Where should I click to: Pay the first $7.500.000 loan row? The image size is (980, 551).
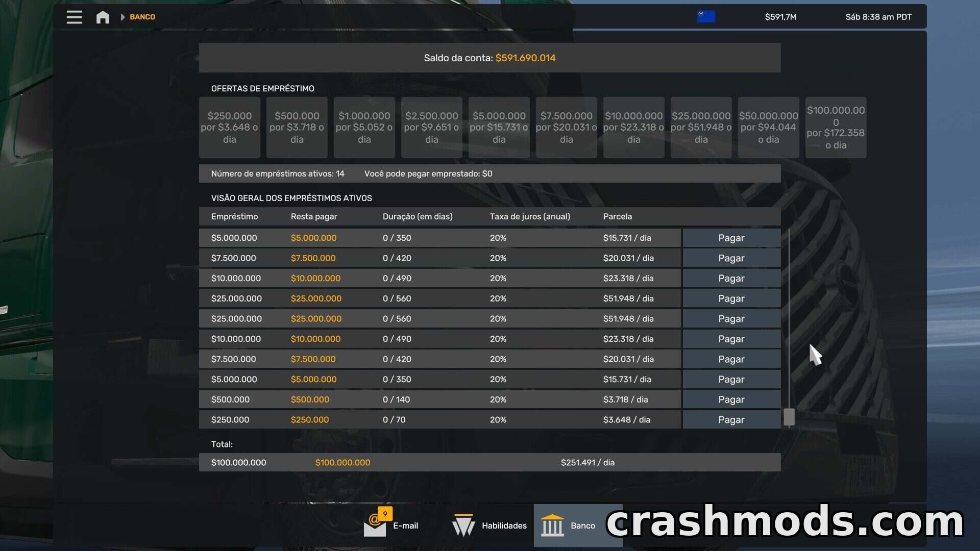[731, 258]
